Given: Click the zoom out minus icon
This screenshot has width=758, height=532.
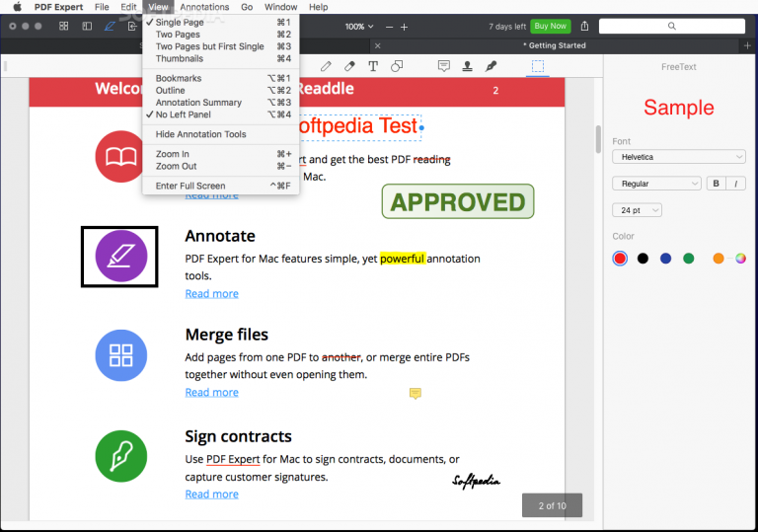Looking at the screenshot, I should [389, 27].
